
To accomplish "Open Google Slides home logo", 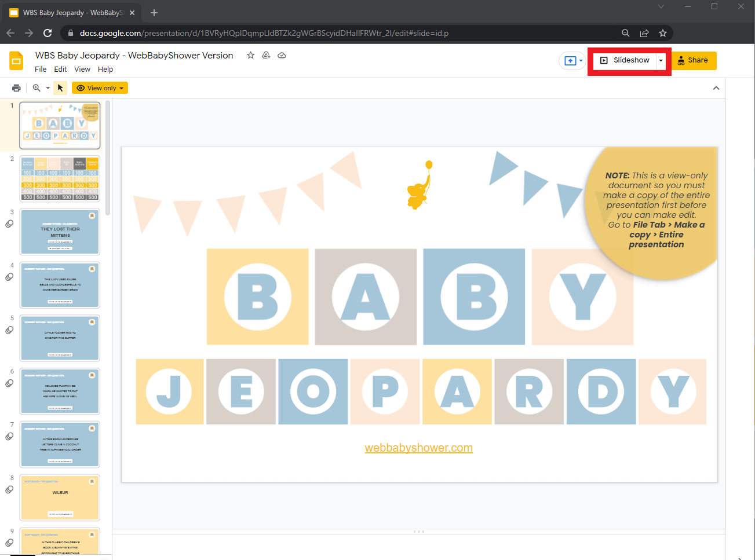I will tap(16, 61).
